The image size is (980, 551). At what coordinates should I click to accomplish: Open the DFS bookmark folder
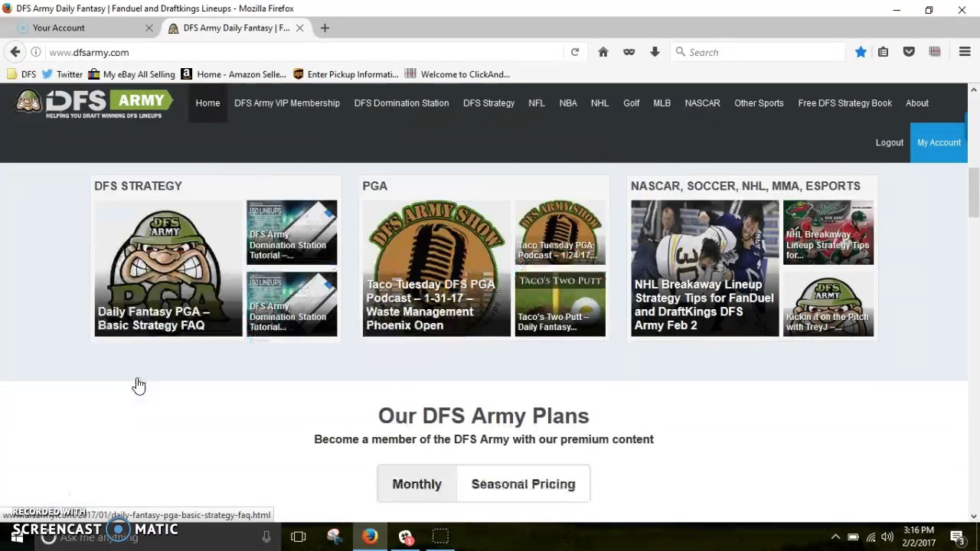pyautogui.click(x=21, y=74)
